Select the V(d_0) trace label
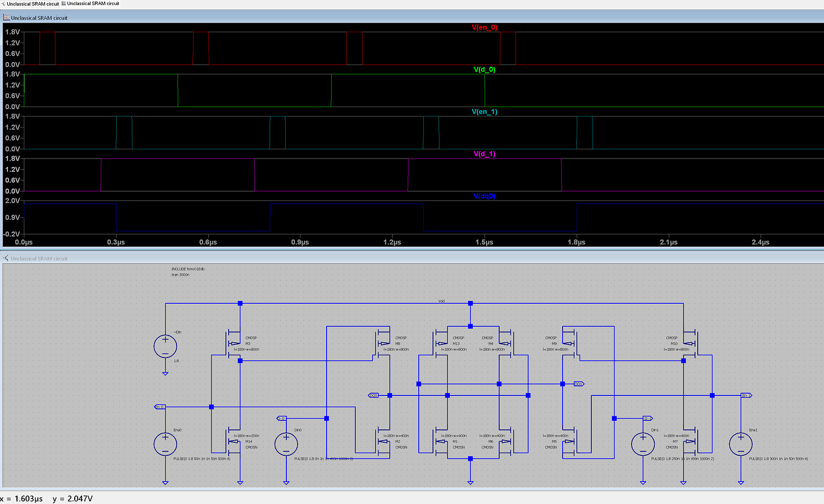 (484, 70)
